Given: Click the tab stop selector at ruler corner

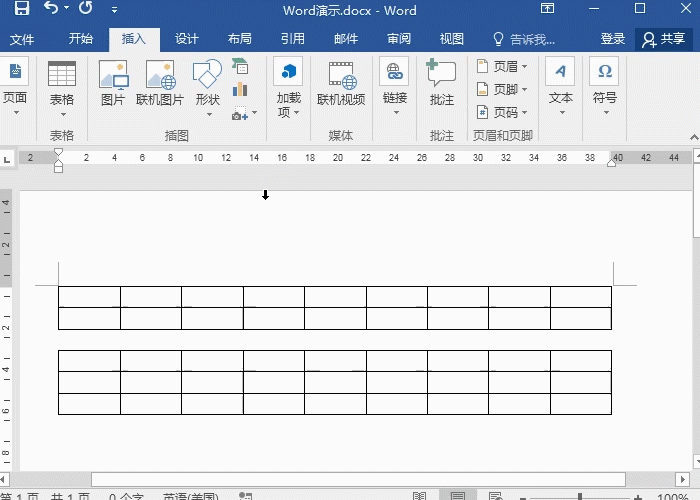Looking at the screenshot, I should pyautogui.click(x=7, y=158).
